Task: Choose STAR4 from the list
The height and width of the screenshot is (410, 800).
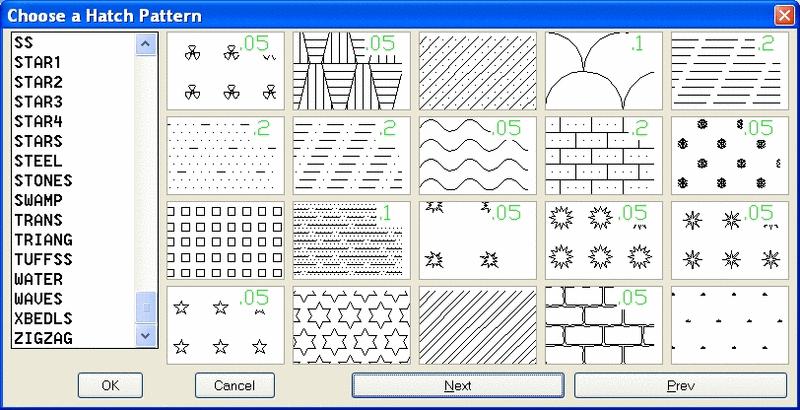Action: [x=38, y=121]
